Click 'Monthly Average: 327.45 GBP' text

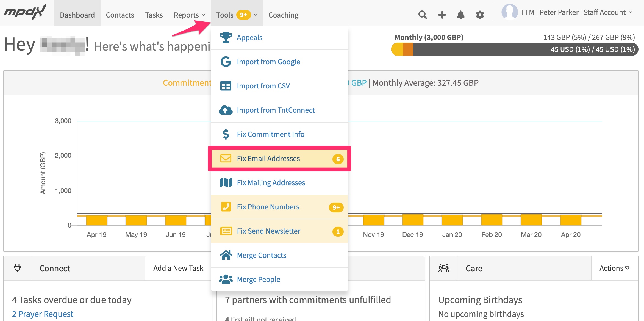[x=426, y=83]
